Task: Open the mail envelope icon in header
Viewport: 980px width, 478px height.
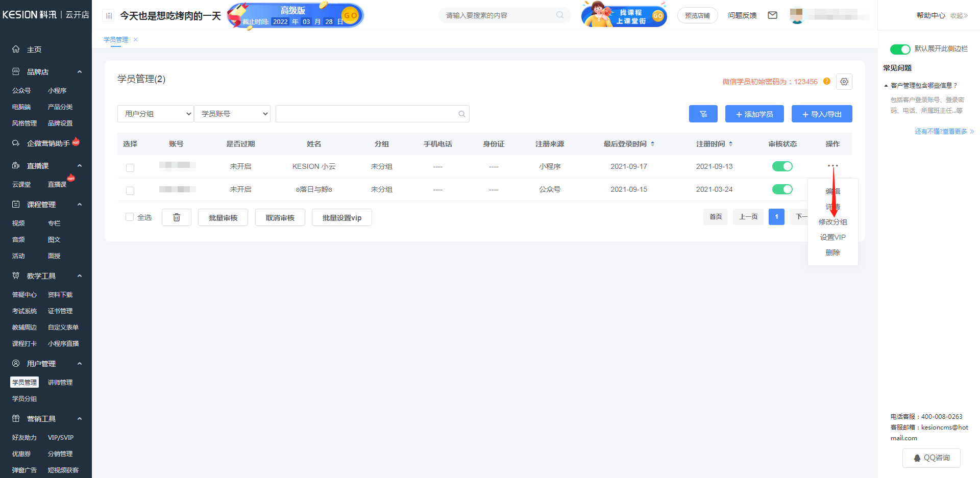Action: click(772, 15)
